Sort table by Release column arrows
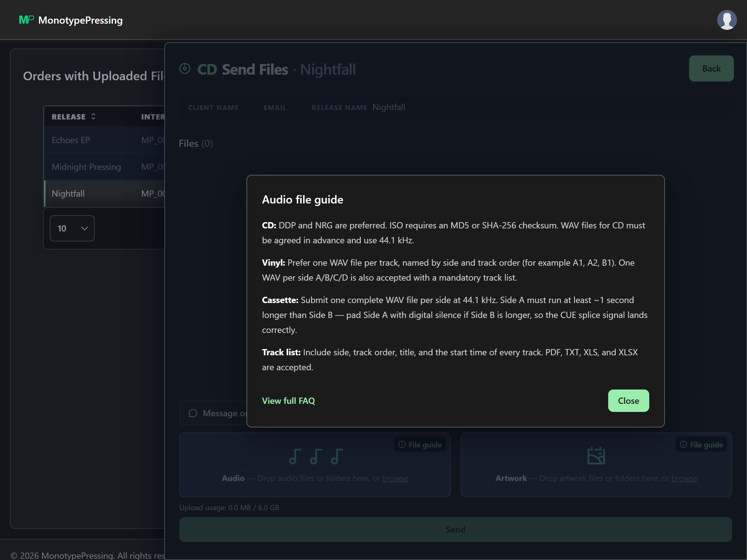747x560 pixels. 94,116
